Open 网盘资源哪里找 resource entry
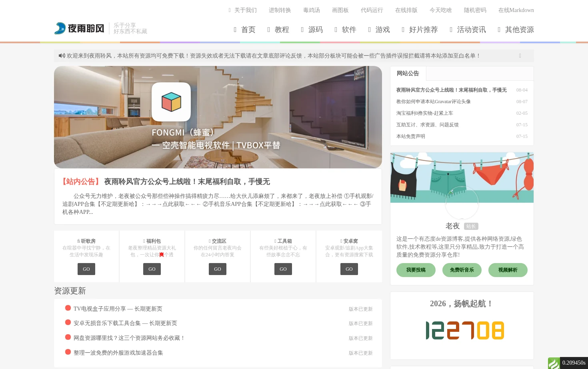The image size is (588, 369). 130,338
